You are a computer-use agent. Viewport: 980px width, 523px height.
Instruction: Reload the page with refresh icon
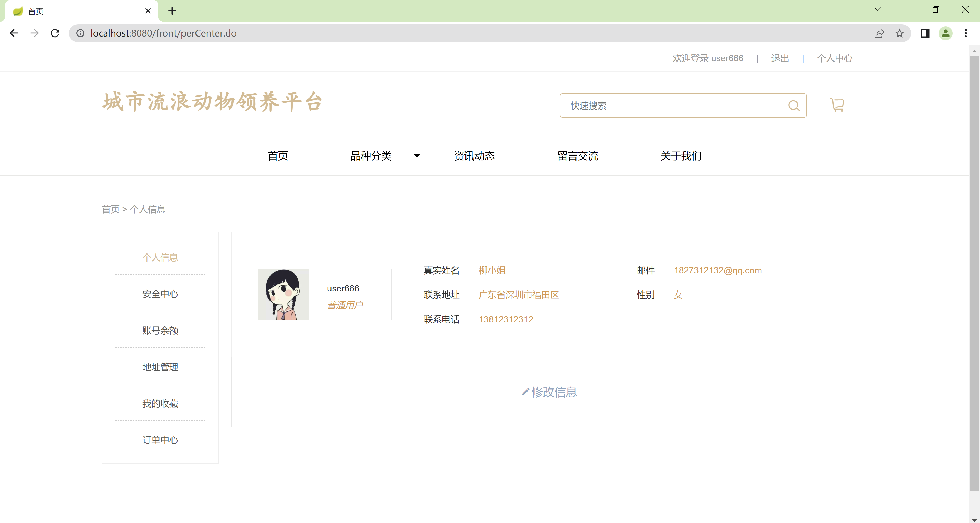[x=55, y=33]
